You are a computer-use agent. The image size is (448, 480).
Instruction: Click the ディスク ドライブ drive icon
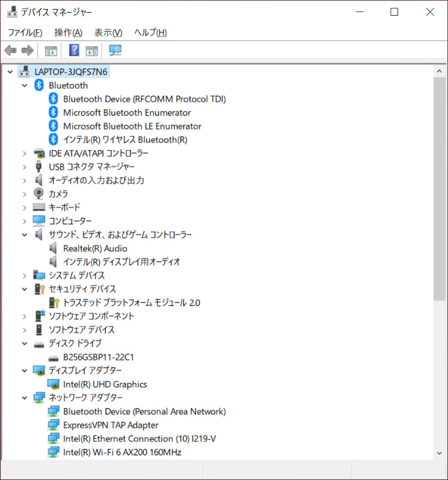click(x=39, y=344)
